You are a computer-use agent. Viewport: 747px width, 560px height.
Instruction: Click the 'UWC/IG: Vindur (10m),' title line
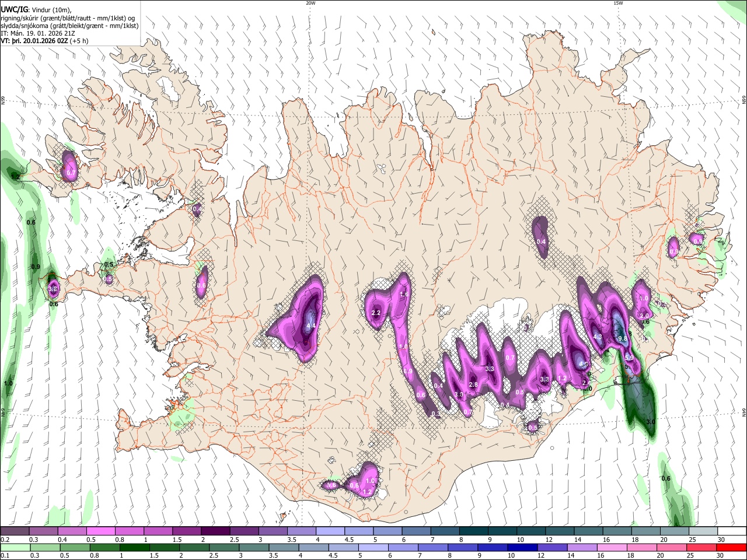point(36,9)
